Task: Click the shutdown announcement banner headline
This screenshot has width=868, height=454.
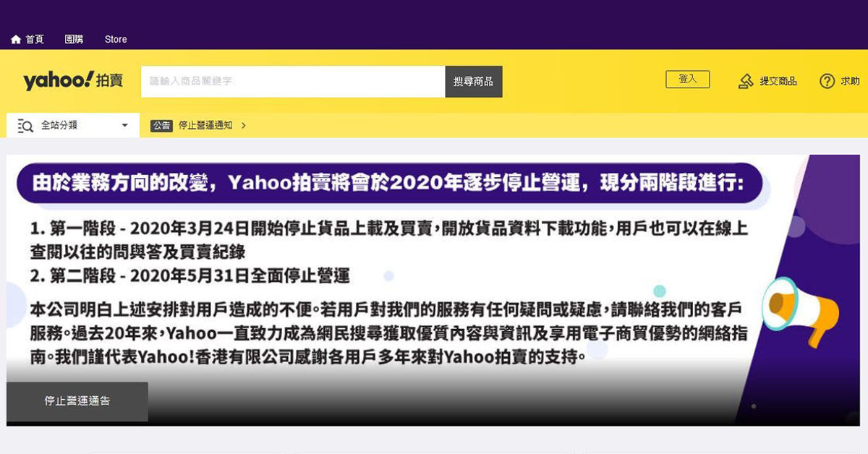Action: coord(389,182)
